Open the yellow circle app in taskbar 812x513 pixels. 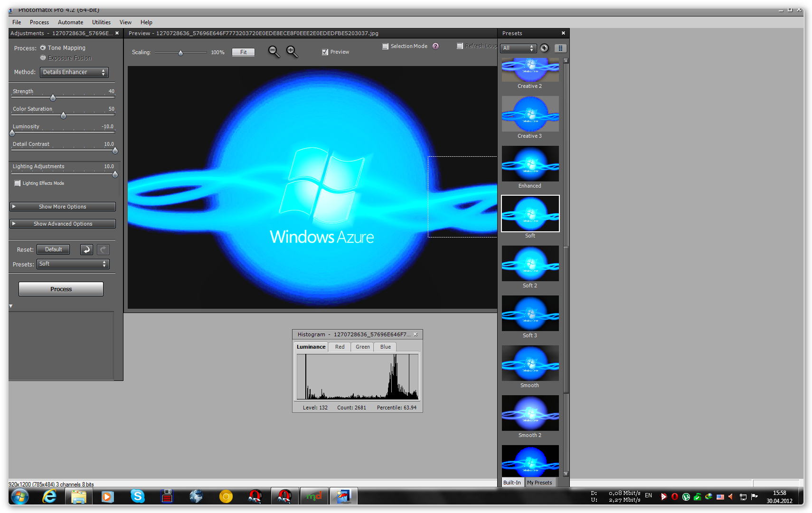point(226,497)
